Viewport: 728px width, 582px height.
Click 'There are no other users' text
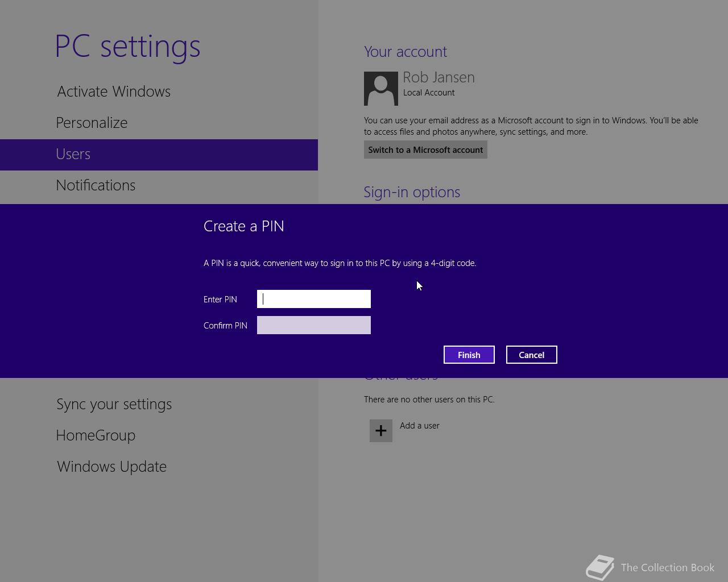[x=429, y=400]
